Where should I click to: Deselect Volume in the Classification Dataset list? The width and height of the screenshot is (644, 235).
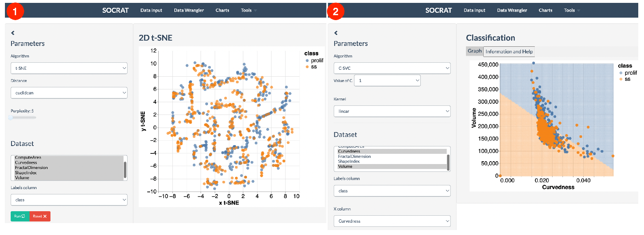pos(345,167)
